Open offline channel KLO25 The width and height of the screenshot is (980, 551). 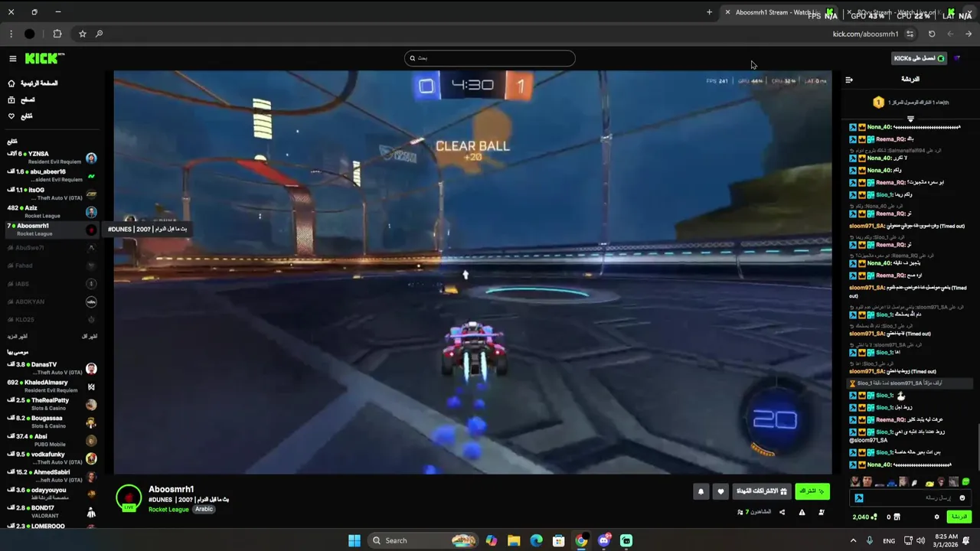pyautogui.click(x=52, y=319)
